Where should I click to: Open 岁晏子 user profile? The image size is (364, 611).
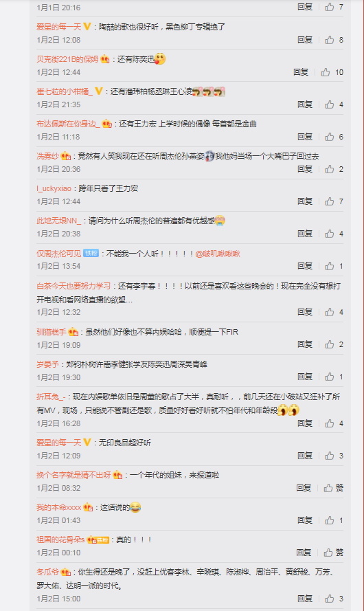click(x=47, y=364)
